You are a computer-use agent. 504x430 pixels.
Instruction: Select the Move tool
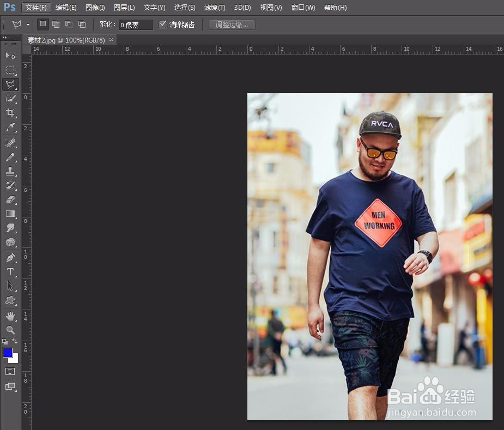[10, 56]
